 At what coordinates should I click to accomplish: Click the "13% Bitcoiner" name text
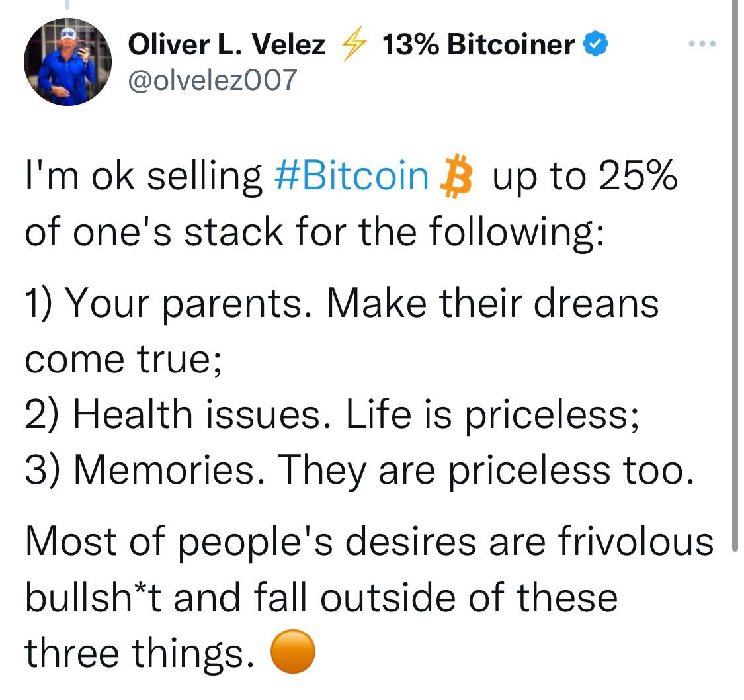478,45
